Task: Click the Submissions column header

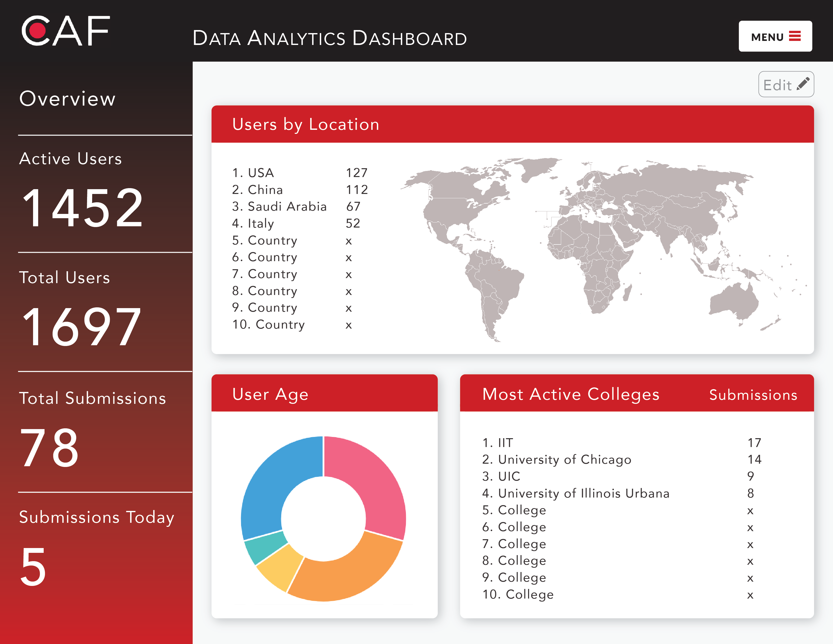Action: tap(753, 395)
